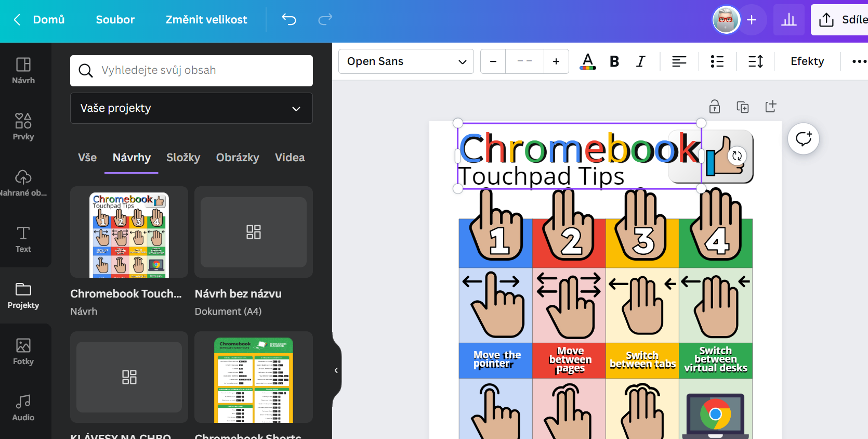The width and height of the screenshot is (868, 439).
Task: Click the search magnifier icon
Action: click(86, 70)
